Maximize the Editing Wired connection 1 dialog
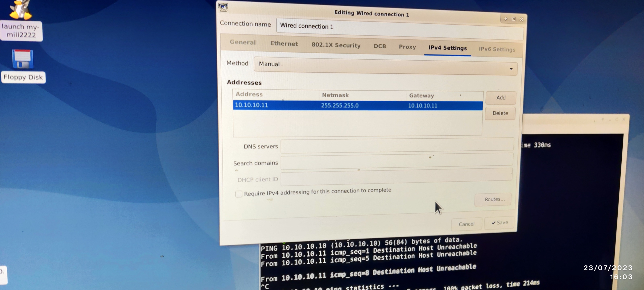The height and width of the screenshot is (290, 644). (514, 19)
